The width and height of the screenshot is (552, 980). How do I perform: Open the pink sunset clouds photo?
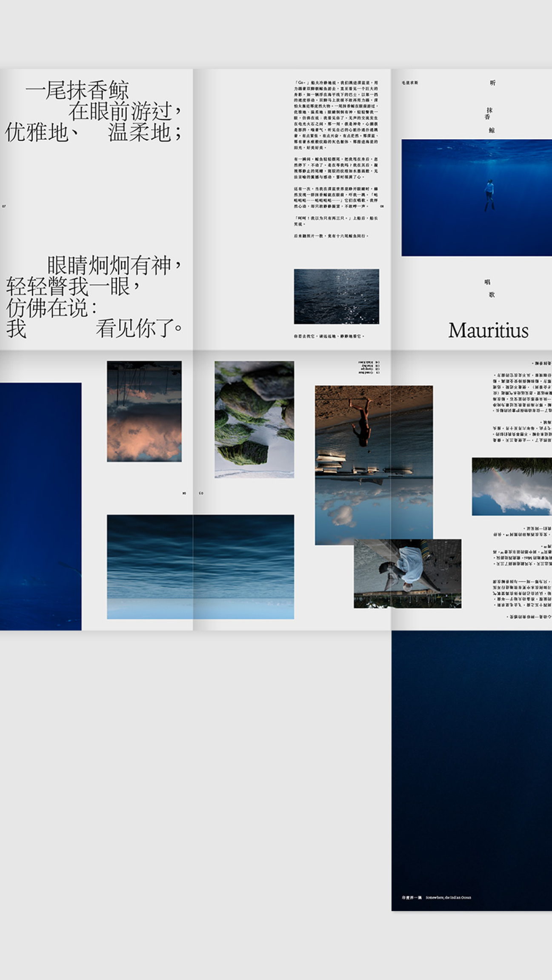click(144, 411)
